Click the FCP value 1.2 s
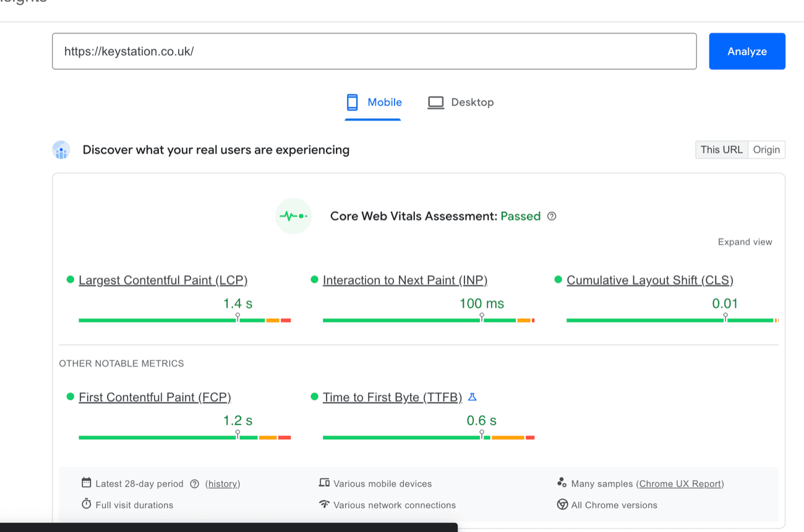 click(x=237, y=421)
